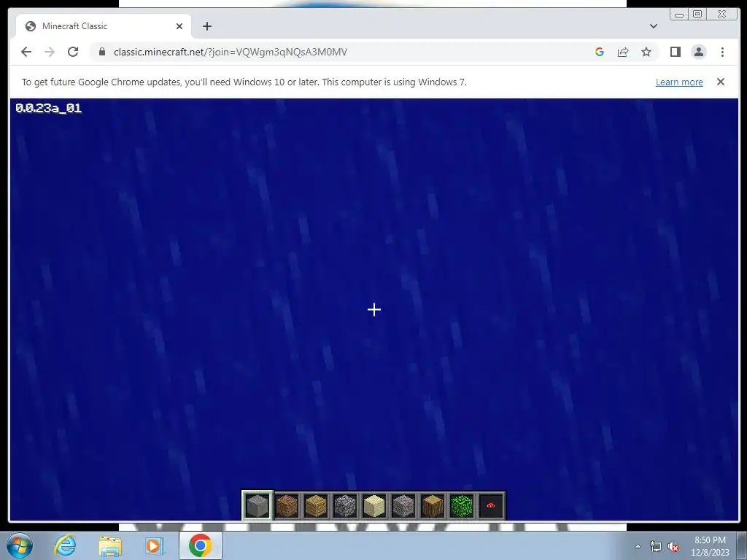
Task: Click the crosshair in the game view
Action: pos(374,310)
